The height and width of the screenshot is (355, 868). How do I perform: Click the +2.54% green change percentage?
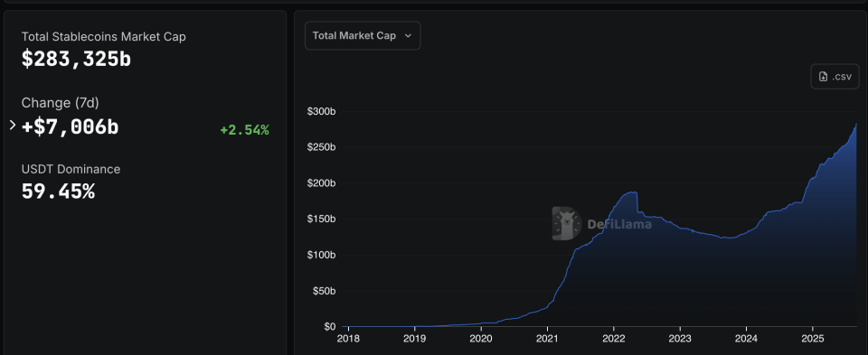[x=244, y=130]
